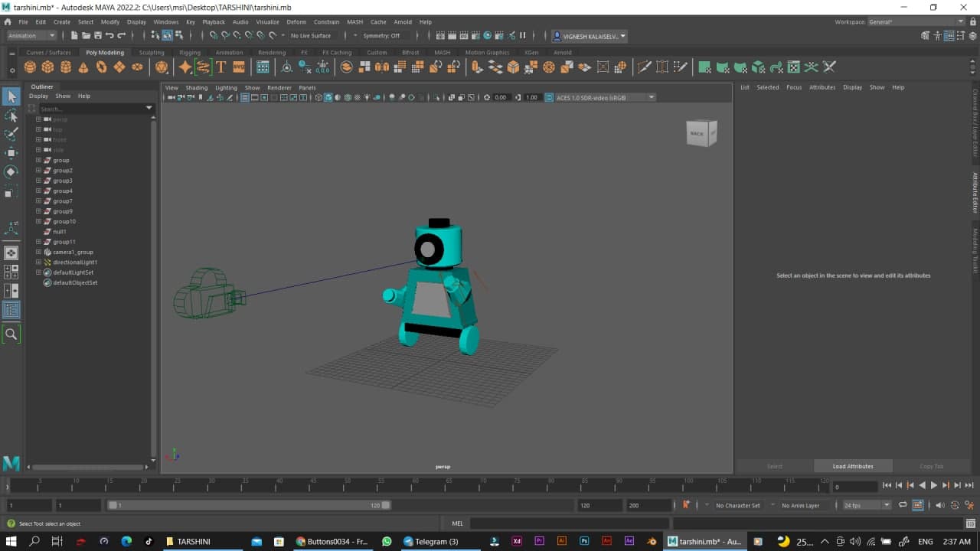Viewport: 980px width, 551px height.
Task: Click the Save scene icon
Action: (x=98, y=35)
